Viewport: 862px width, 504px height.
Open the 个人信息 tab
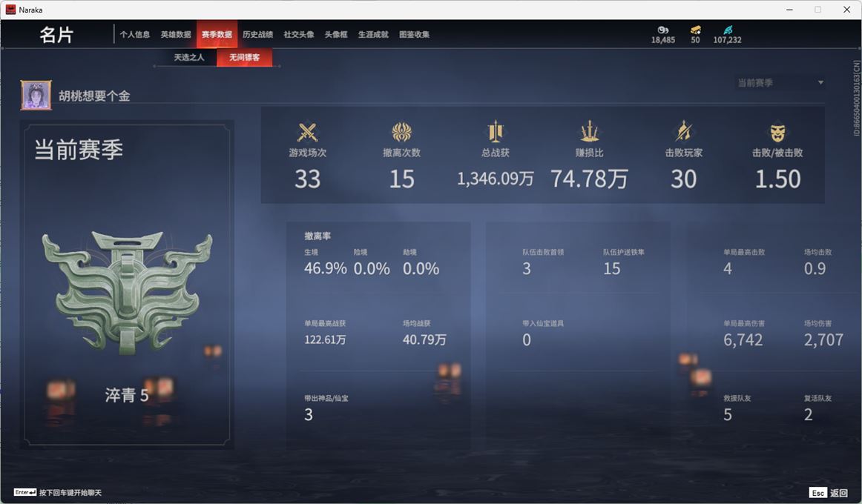135,35
